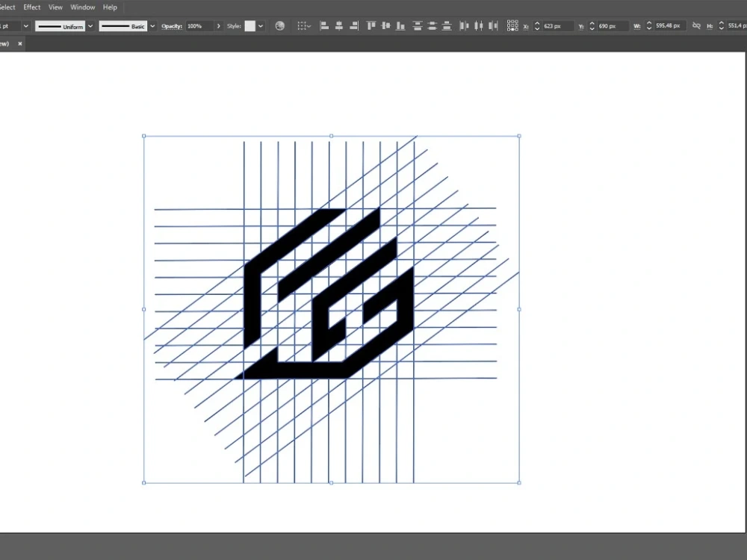Click Horizontal Distribute Center icon
747x560 pixels.
479,26
